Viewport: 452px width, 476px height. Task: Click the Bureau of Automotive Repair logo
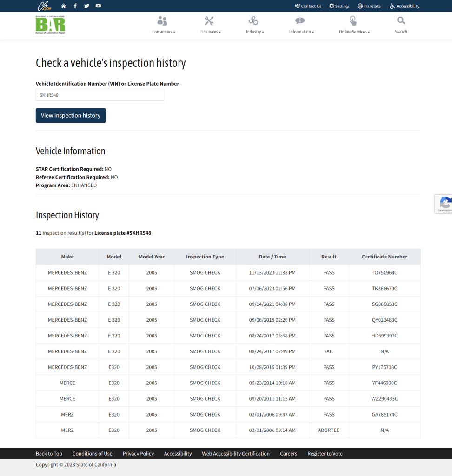pyautogui.click(x=50, y=25)
